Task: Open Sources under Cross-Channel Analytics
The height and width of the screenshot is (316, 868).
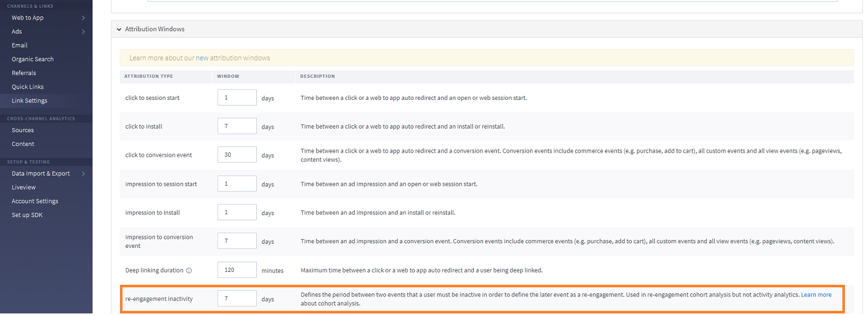Action: click(x=23, y=131)
